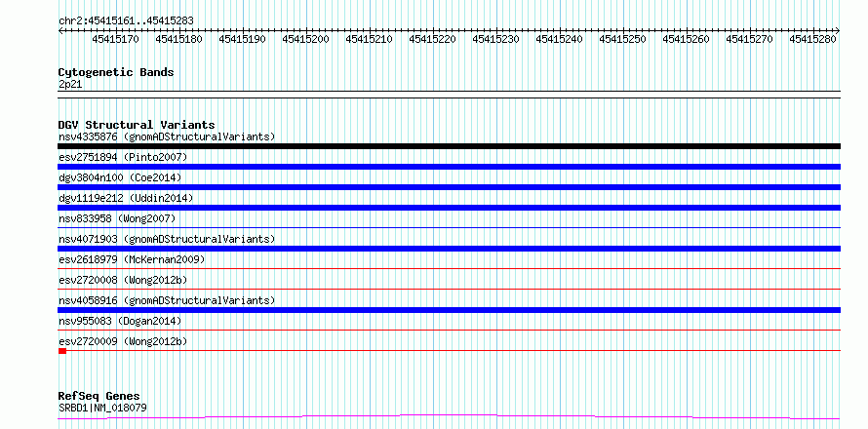Open variant dgv1119e212 (Uddin2014) label
The width and height of the screenshot is (868, 429).
coord(126,198)
